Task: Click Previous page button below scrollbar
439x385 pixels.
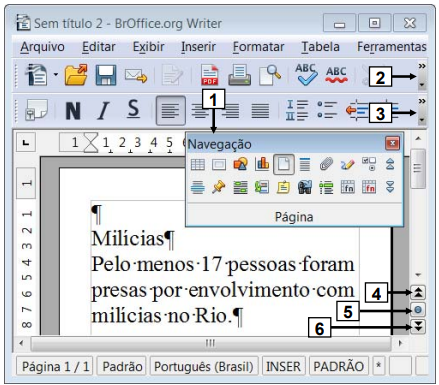Action: tap(418, 293)
